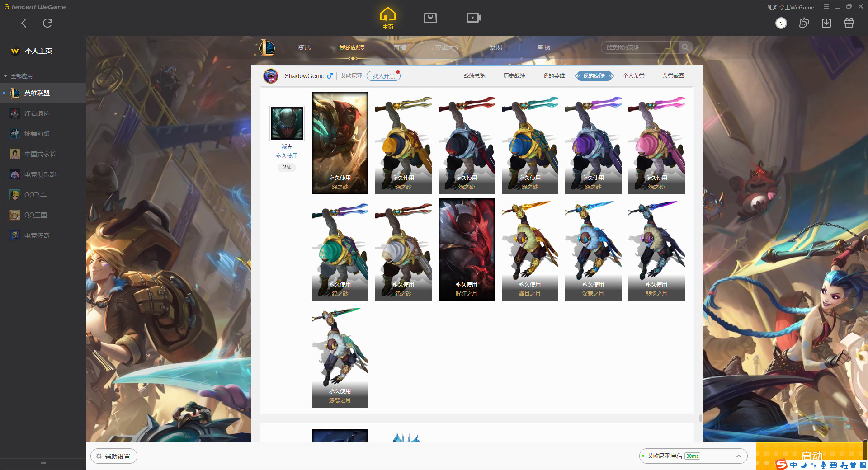Select the purple-hooded 怨之砂 chroma skin

[593, 143]
